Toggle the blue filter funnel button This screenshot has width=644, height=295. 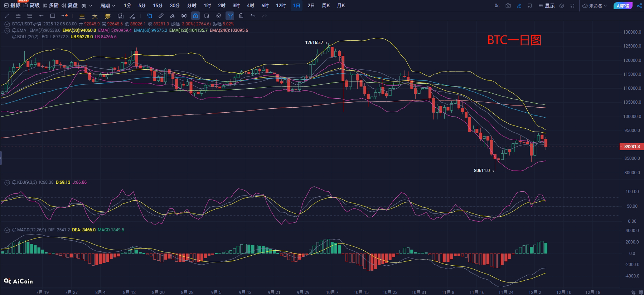230,16
